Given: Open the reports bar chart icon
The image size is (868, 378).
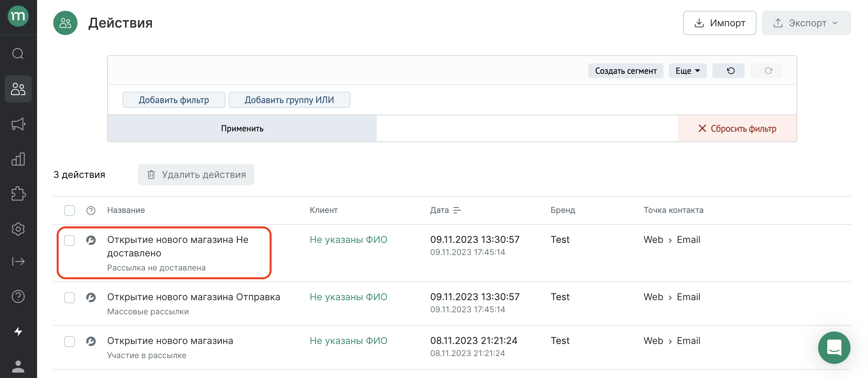Looking at the screenshot, I should click(18, 159).
